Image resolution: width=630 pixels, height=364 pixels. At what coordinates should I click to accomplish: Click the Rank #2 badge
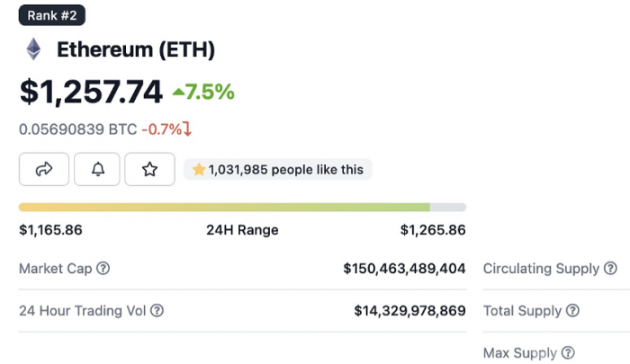tap(52, 15)
